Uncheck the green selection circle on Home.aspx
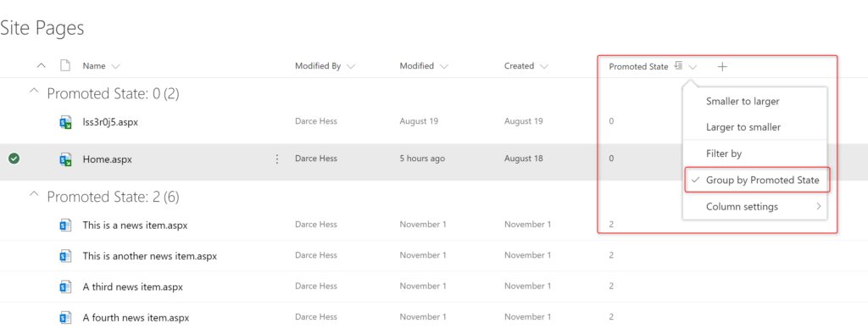 pyautogui.click(x=14, y=159)
